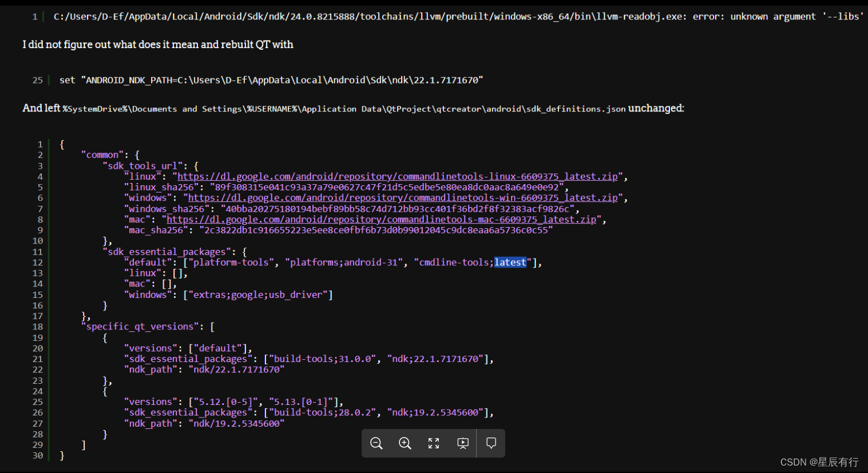Viewport: 868px width, 473px height.
Task: Click "ndk;22.1.7171670" package string
Action: 435,359
